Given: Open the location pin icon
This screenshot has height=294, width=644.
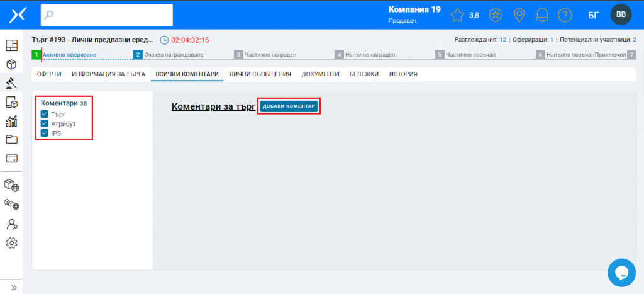Looking at the screenshot, I should (519, 14).
